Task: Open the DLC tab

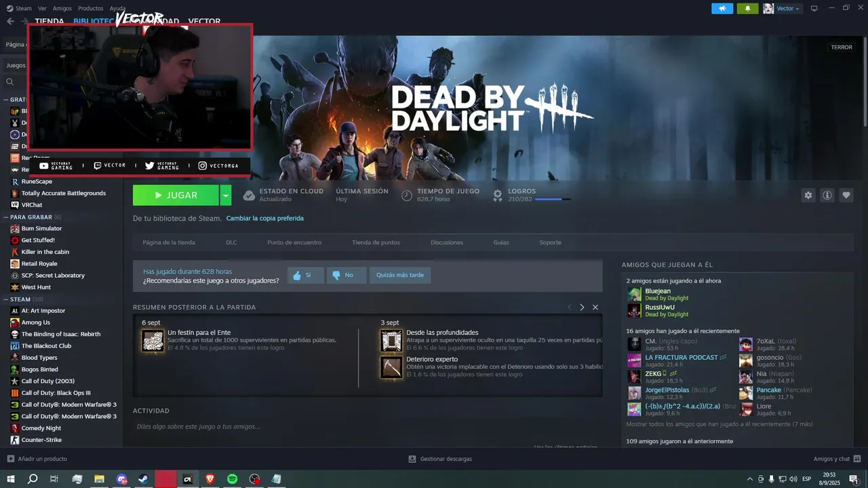Action: (231, 242)
